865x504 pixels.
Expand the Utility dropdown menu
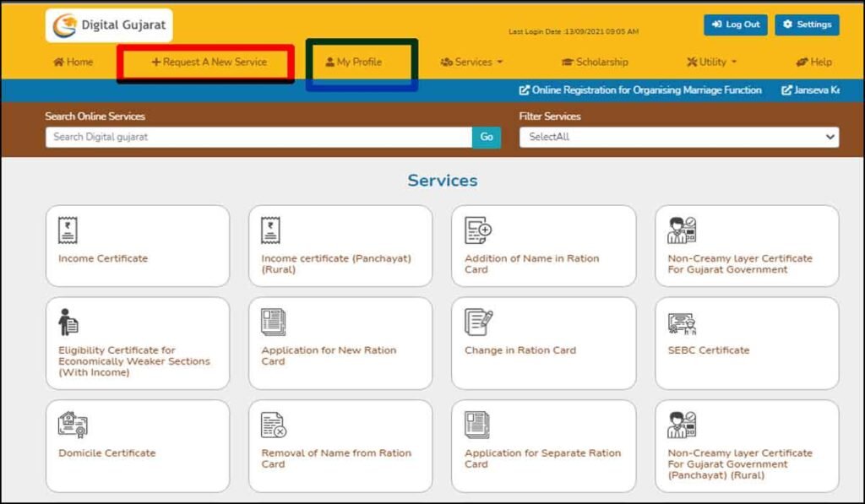(x=711, y=62)
